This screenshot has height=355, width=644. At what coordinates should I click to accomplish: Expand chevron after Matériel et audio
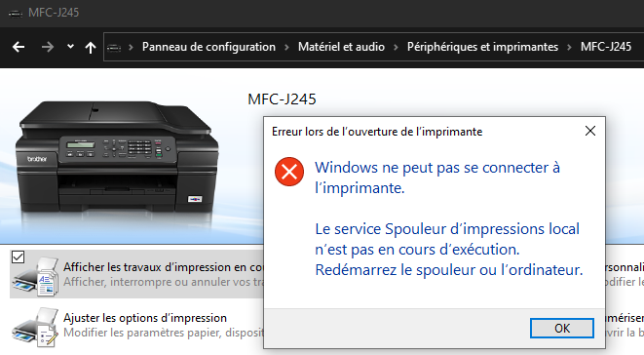pyautogui.click(x=396, y=48)
